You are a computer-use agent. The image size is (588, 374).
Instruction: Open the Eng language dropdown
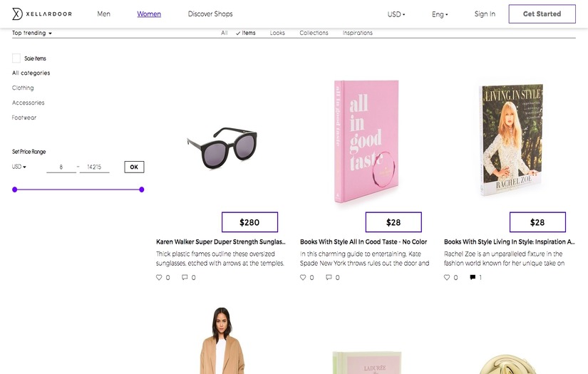[440, 14]
